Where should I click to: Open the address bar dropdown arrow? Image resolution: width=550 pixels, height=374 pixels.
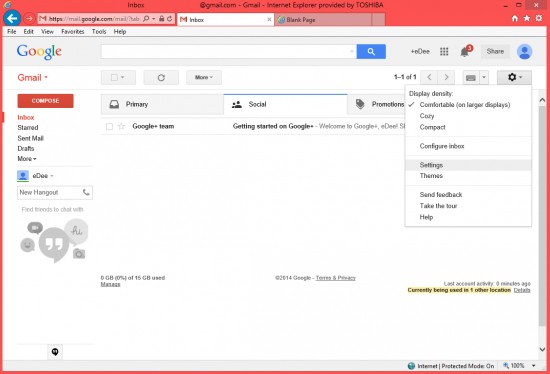pyautogui.click(x=154, y=19)
